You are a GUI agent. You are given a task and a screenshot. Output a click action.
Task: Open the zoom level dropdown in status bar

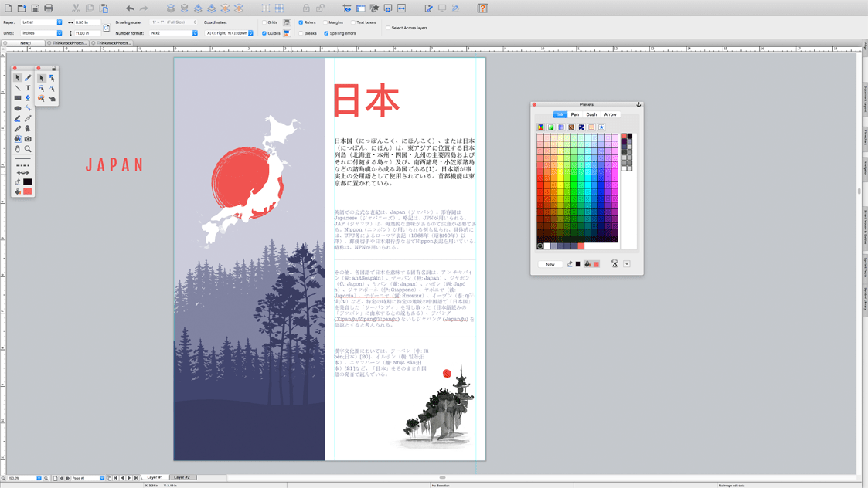(x=39, y=478)
